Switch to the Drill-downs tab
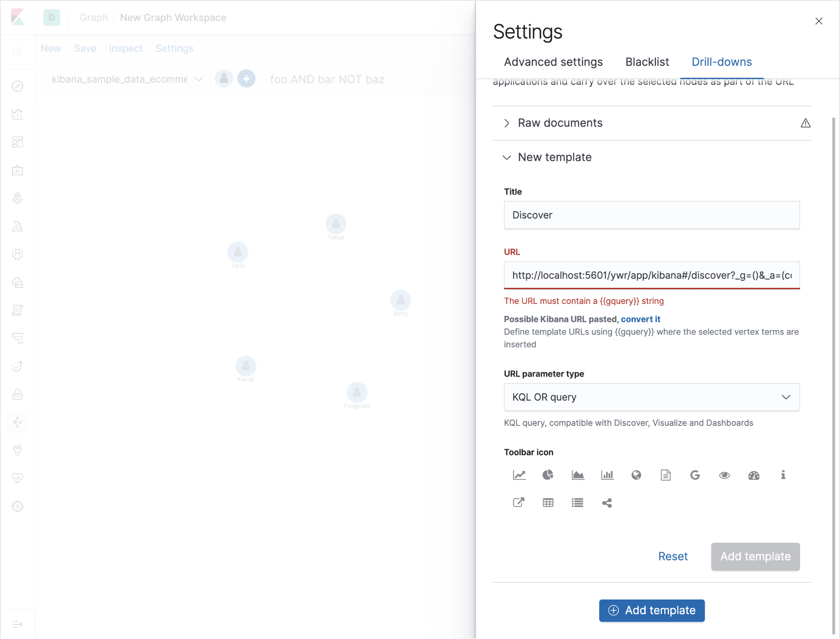Screen dimensions: 840x639 722,62
